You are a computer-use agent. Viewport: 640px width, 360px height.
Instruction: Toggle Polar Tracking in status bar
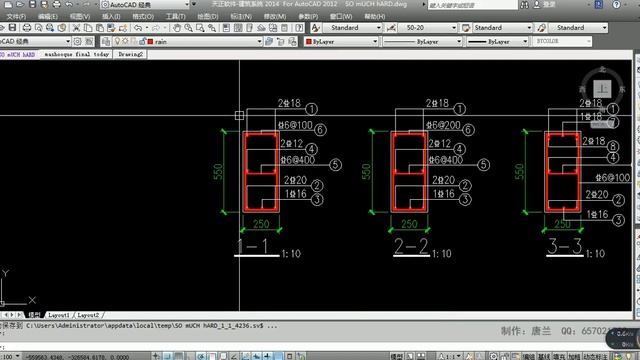pos(200,356)
